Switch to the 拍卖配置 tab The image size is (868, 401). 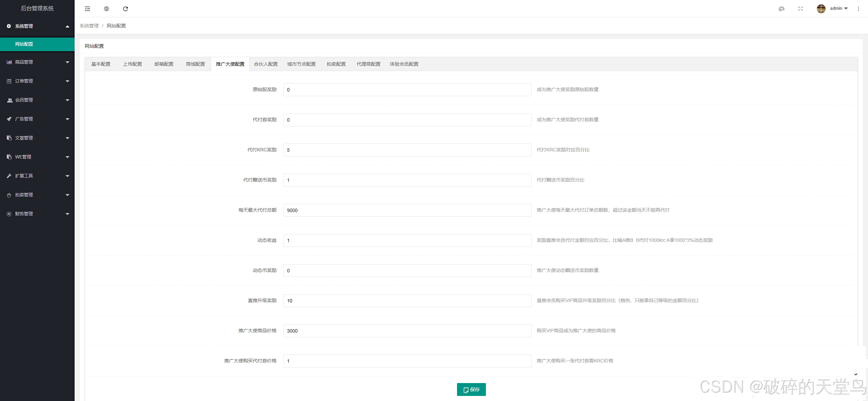tap(336, 64)
